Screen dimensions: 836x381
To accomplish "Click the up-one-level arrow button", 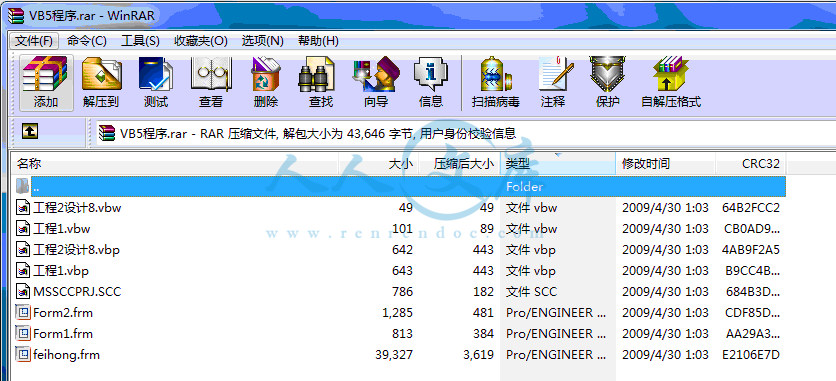I will tap(30, 132).
